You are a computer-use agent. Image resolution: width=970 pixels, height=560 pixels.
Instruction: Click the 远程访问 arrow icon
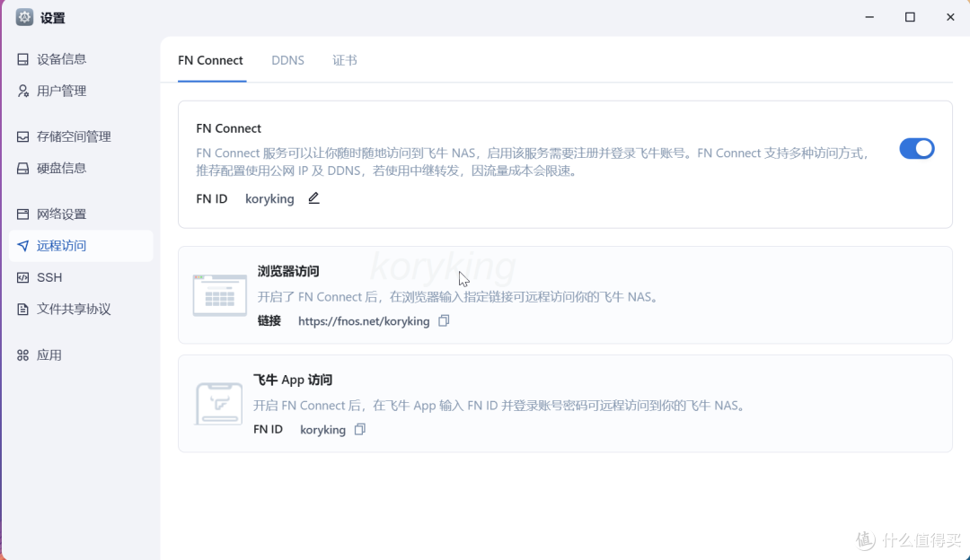click(x=22, y=246)
